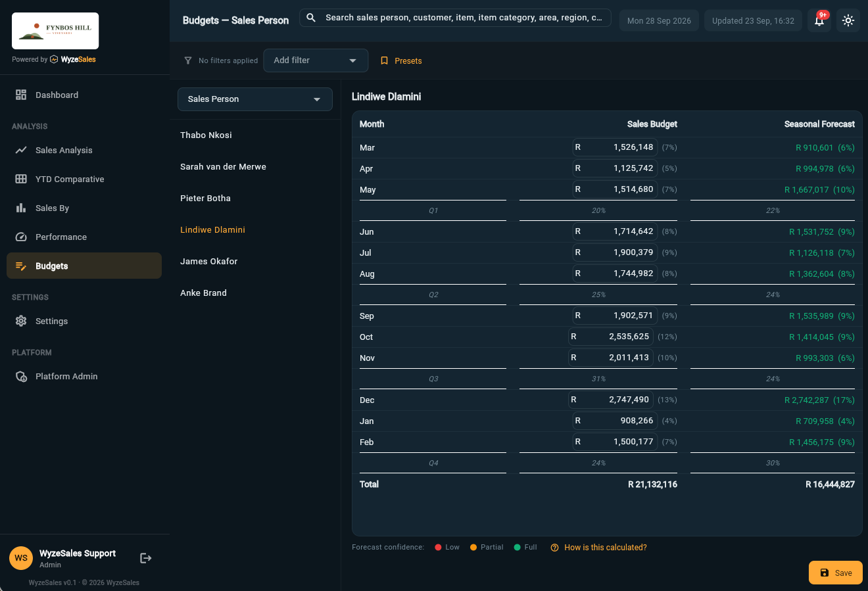Click the Q3 subtotal label
Screen dimensions: 868x591
coord(433,379)
